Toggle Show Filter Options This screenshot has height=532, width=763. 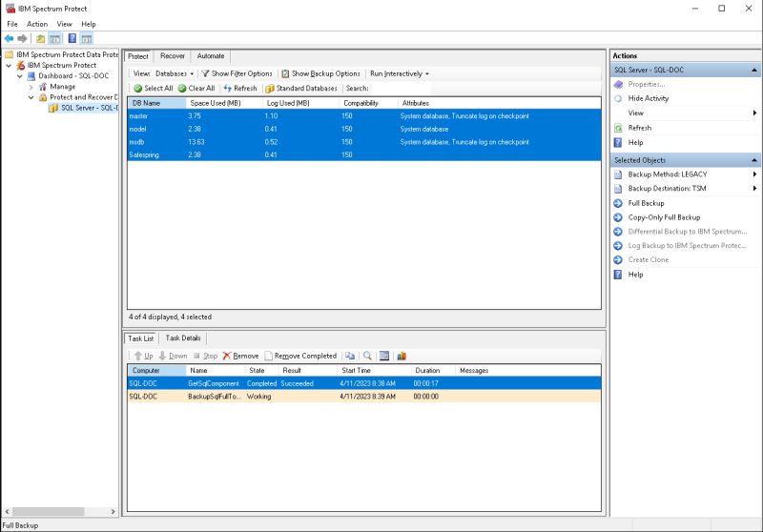click(237, 74)
